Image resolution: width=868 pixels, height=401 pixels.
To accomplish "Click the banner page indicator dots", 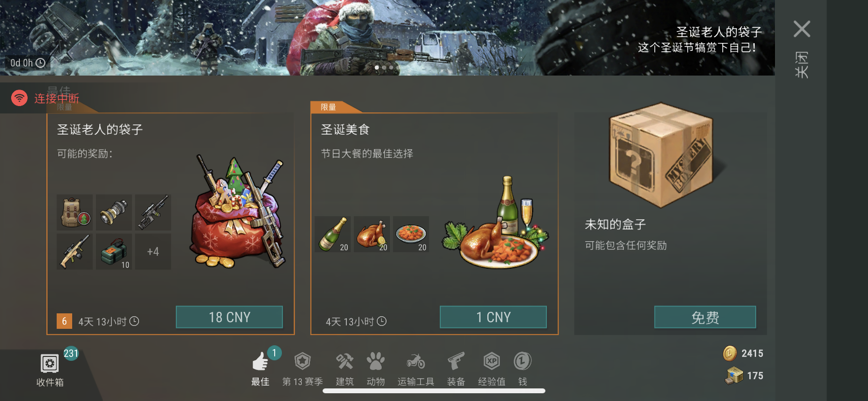I will tap(384, 68).
